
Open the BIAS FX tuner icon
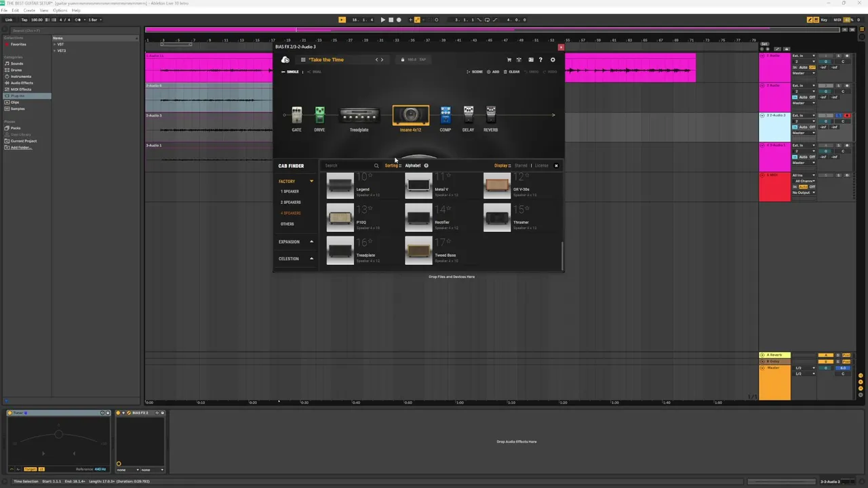519,60
